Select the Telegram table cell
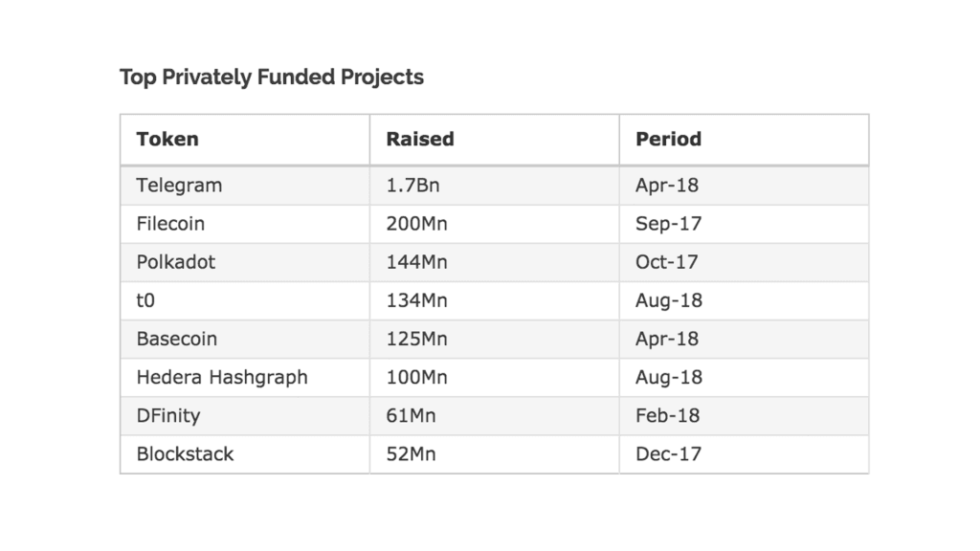This screenshot has width=980, height=551. click(179, 186)
